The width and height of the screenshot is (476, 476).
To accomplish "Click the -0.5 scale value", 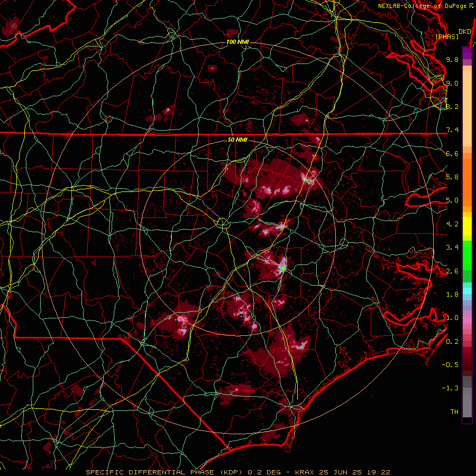I will click(x=450, y=365).
